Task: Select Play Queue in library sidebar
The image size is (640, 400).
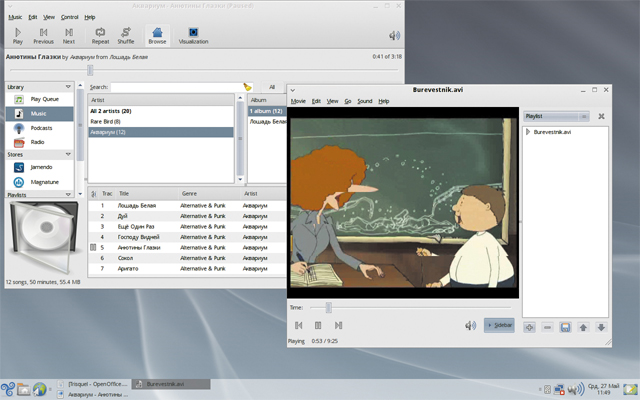Action: 40,99
